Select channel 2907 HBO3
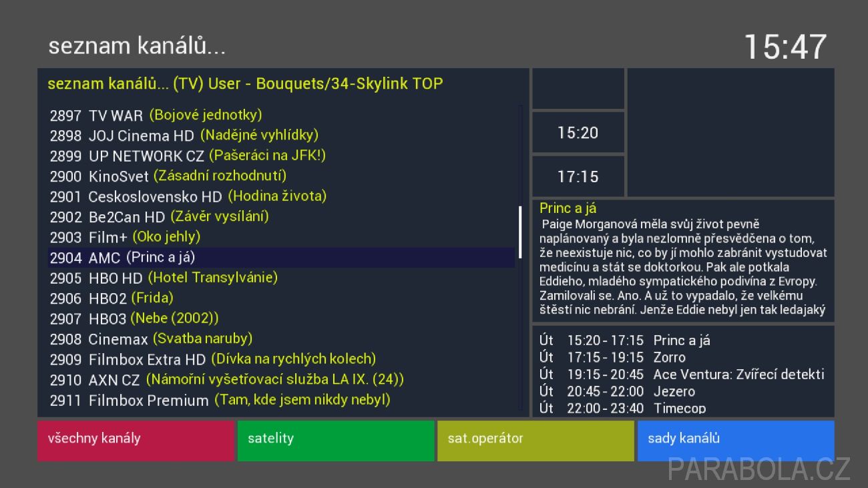The width and height of the screenshot is (868, 488). (x=281, y=318)
